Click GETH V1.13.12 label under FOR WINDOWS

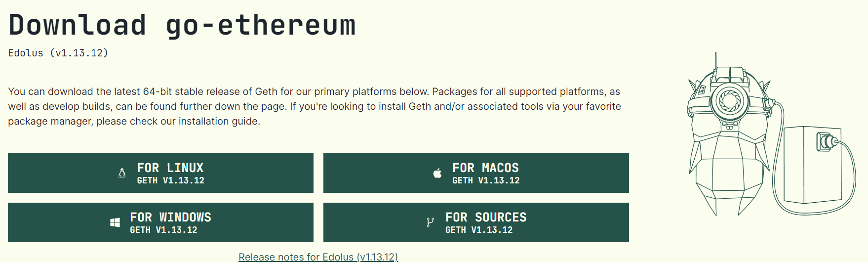(163, 230)
